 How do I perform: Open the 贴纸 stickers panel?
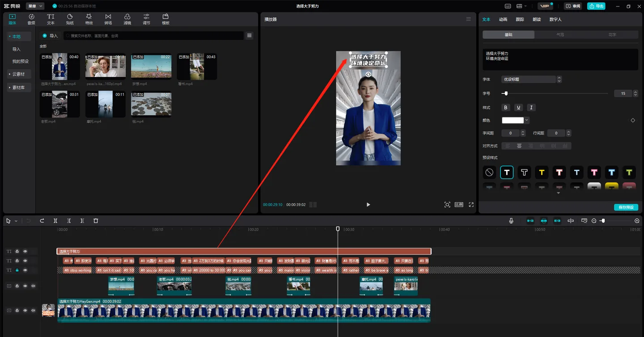click(x=70, y=19)
